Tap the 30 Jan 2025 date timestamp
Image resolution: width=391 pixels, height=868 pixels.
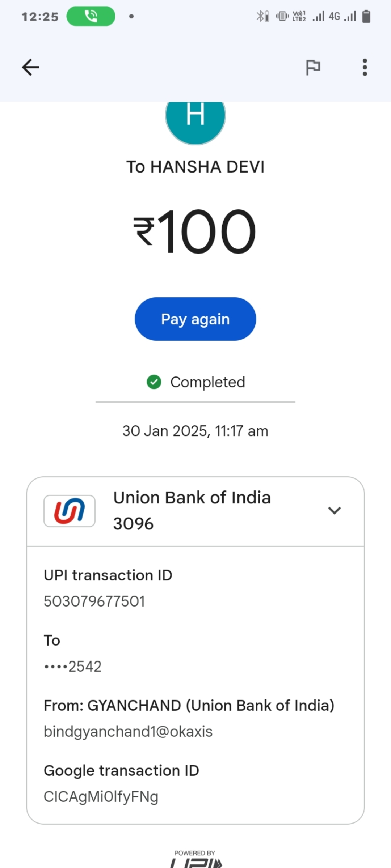tap(195, 431)
